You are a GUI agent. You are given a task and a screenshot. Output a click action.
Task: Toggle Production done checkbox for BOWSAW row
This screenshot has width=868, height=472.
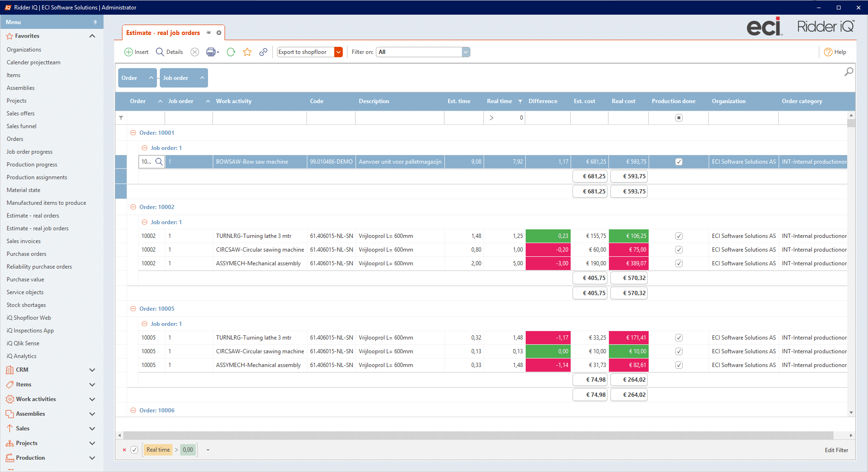click(x=679, y=162)
